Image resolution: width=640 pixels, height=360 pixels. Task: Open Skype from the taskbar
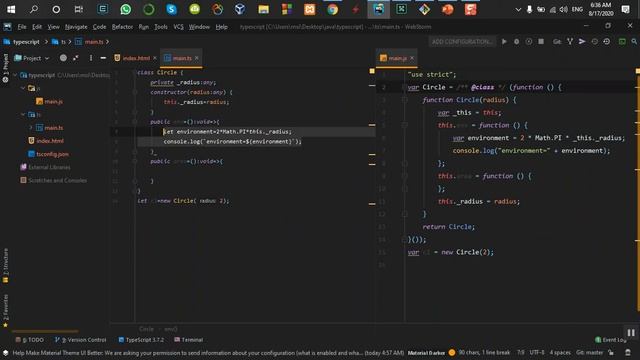coord(171,9)
